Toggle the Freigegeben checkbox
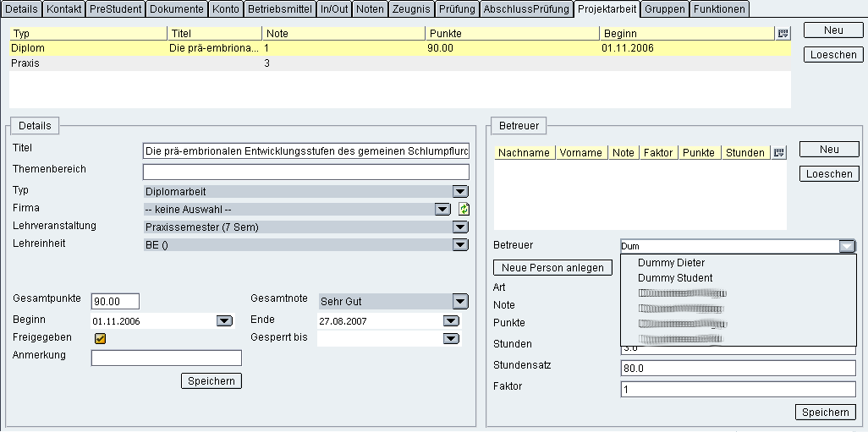 point(101,338)
